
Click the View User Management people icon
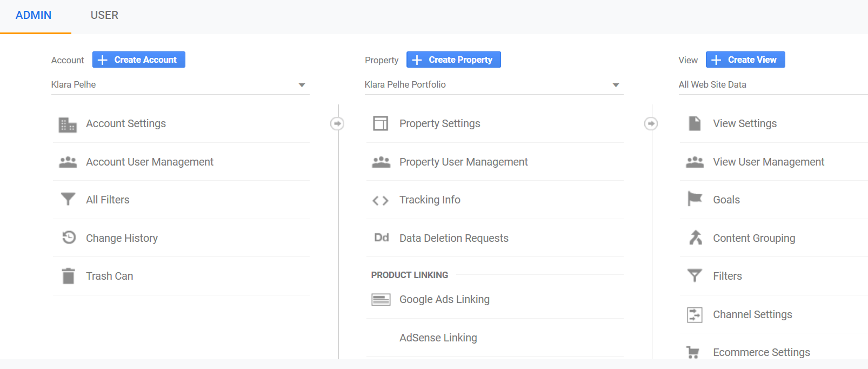click(695, 162)
